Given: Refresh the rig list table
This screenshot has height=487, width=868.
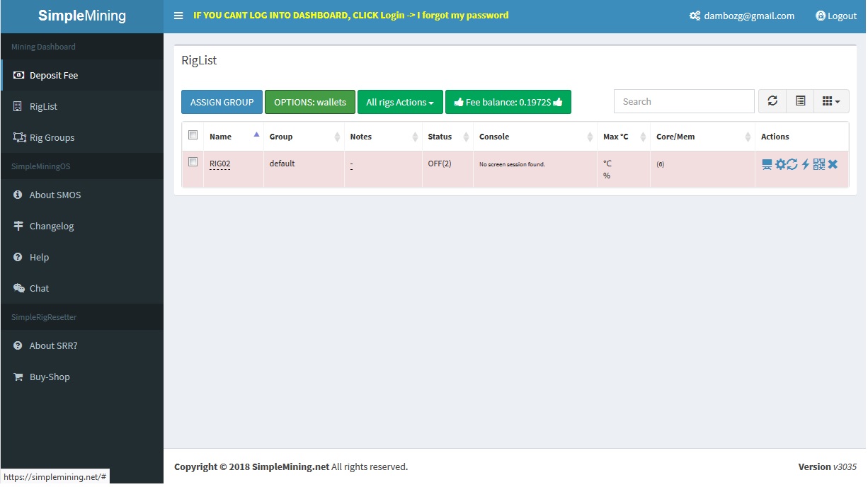Looking at the screenshot, I should pyautogui.click(x=772, y=101).
